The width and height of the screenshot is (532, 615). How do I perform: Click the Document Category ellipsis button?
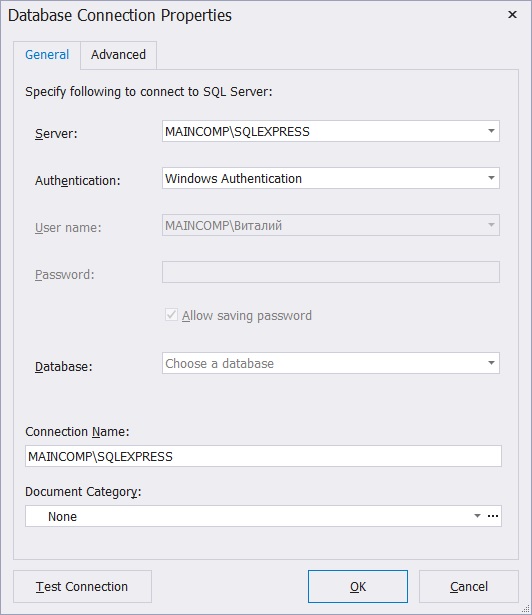coord(493,516)
